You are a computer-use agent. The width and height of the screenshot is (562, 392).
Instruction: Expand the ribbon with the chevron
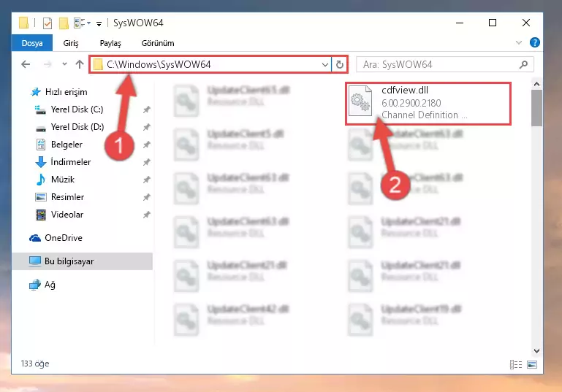(x=518, y=42)
